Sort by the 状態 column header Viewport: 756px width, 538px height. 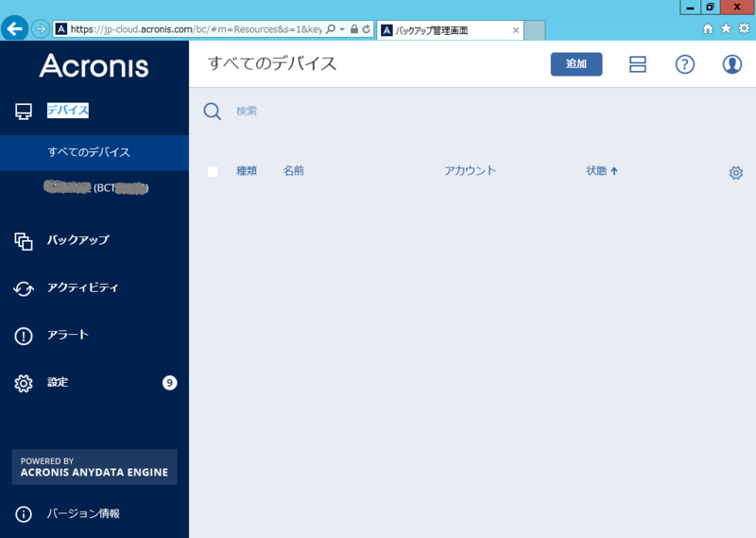tap(596, 171)
